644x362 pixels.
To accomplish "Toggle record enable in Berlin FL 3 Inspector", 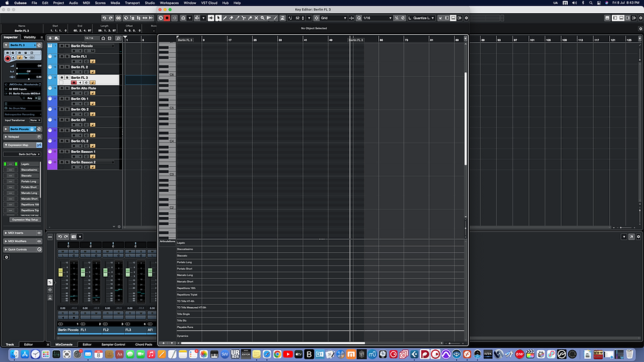I will point(7,58).
